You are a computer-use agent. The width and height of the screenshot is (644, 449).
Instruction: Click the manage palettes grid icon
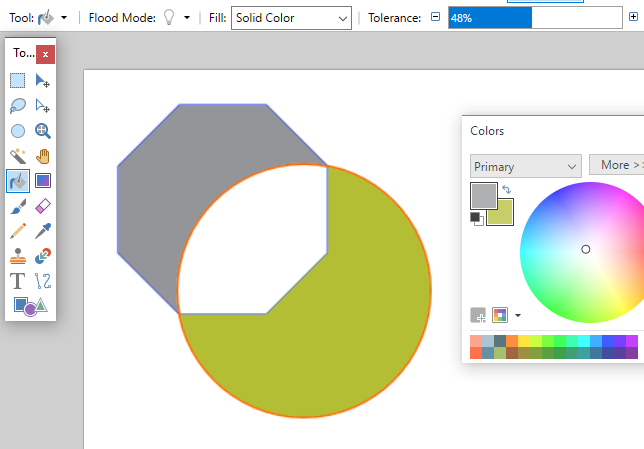coord(500,315)
